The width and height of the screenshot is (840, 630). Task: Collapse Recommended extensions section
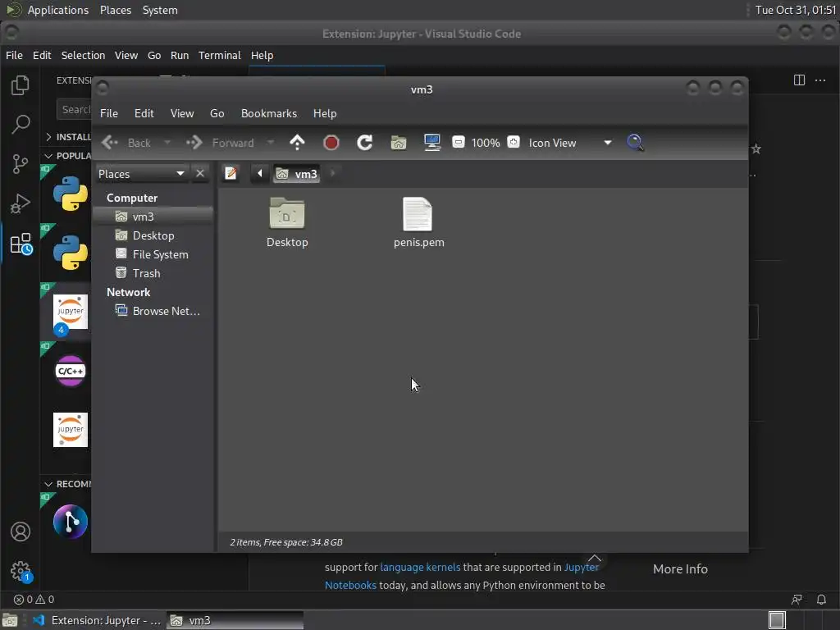[48, 484]
